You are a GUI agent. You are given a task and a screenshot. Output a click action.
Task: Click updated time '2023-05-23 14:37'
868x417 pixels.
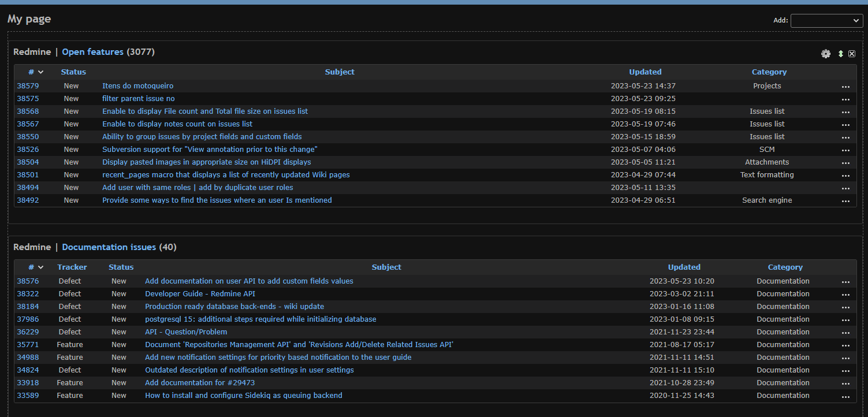point(643,86)
